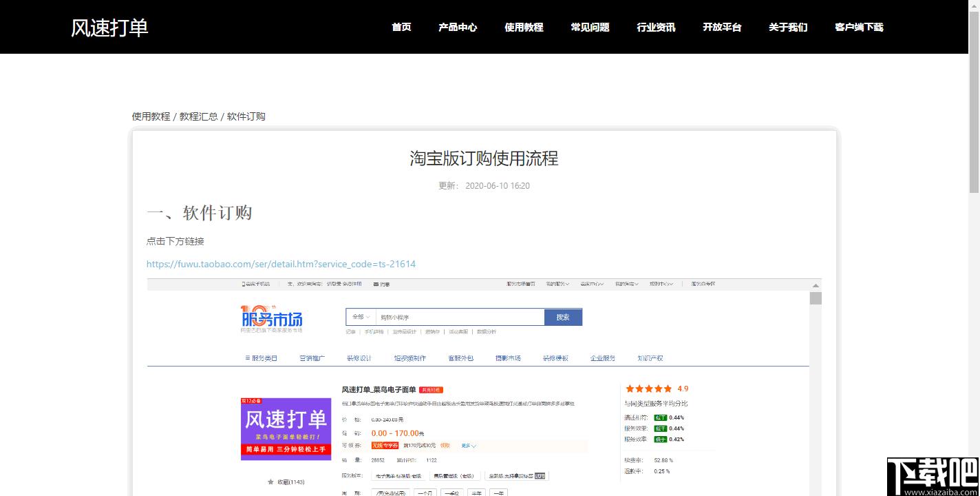Go to 使用教程 in top navigation

click(524, 28)
